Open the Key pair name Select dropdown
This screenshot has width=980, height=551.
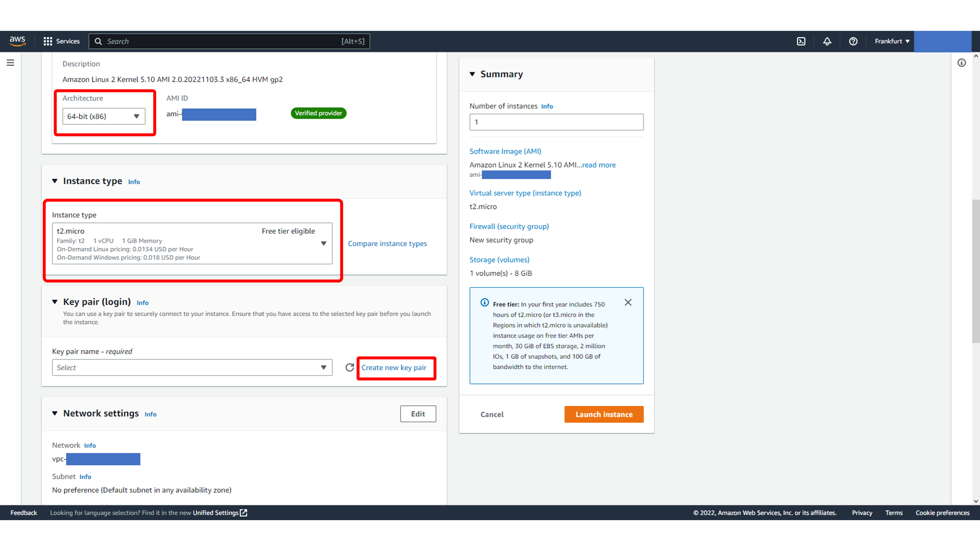coord(192,367)
